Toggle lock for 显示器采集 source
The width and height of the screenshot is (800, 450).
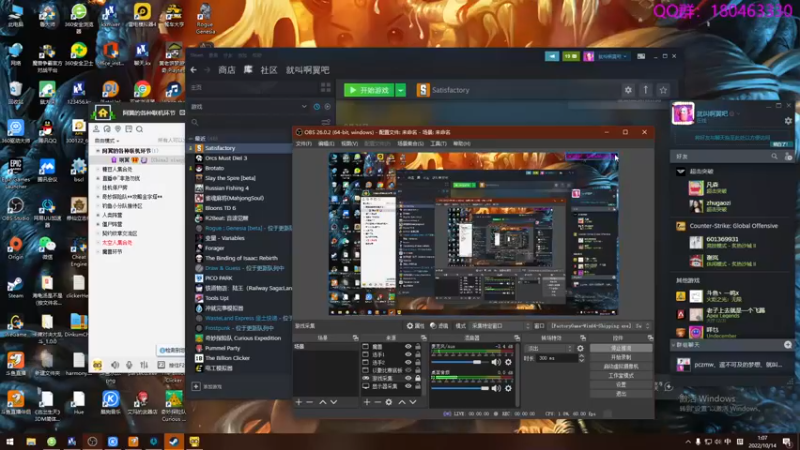[418, 386]
